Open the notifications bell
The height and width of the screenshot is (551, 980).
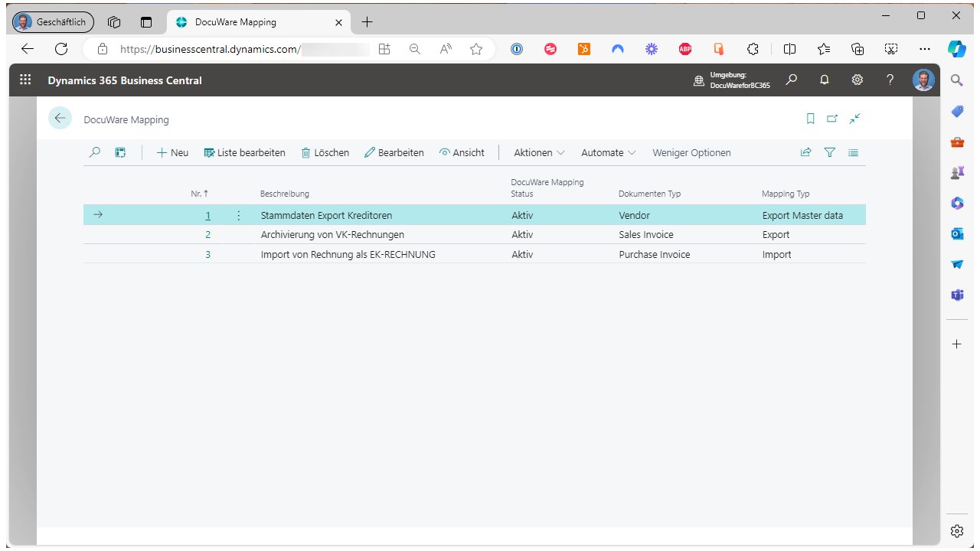pyautogui.click(x=824, y=80)
